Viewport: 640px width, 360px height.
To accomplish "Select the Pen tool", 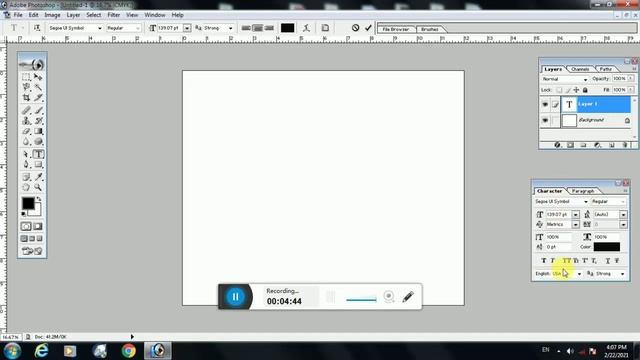I will point(26,164).
